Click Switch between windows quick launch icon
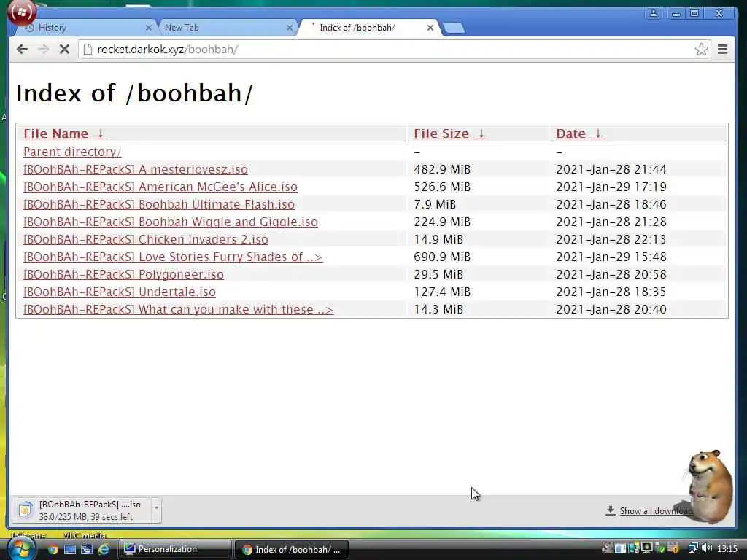The height and width of the screenshot is (560, 747). coord(87,550)
